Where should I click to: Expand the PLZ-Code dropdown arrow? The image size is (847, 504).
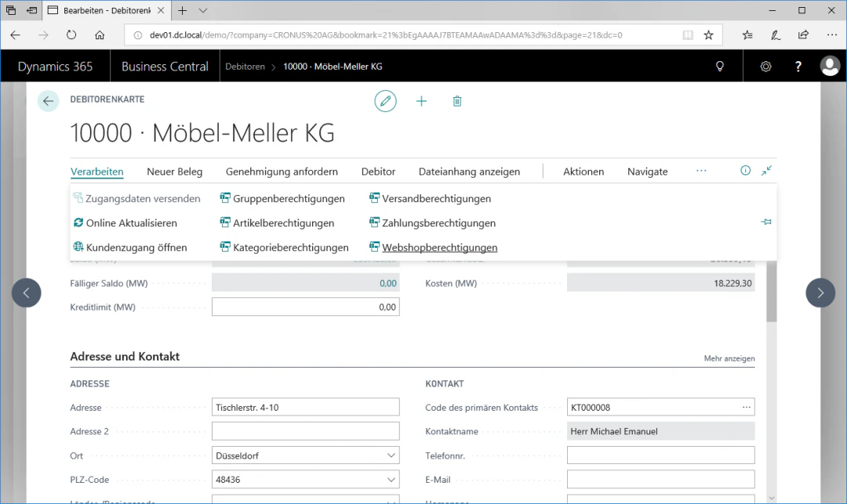pyautogui.click(x=391, y=479)
